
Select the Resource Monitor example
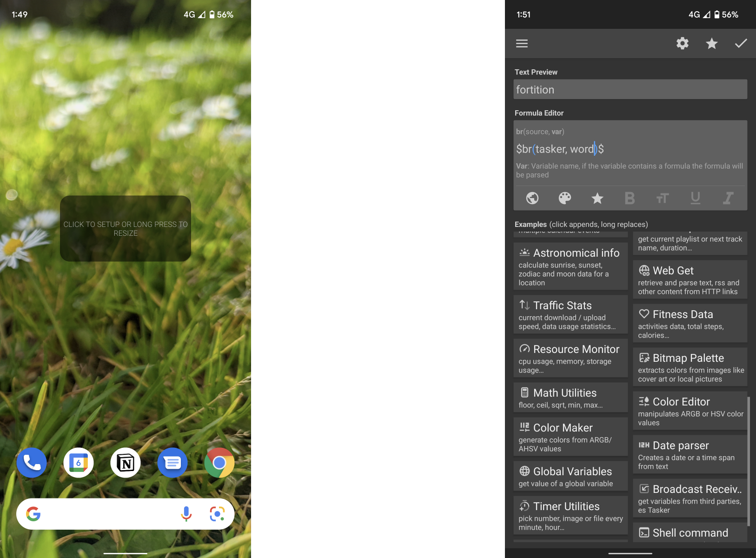point(570,359)
